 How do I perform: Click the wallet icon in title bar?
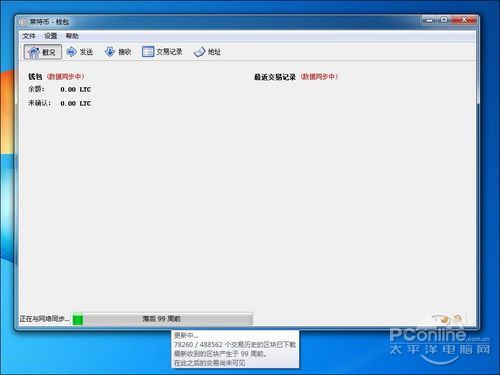[x=23, y=22]
